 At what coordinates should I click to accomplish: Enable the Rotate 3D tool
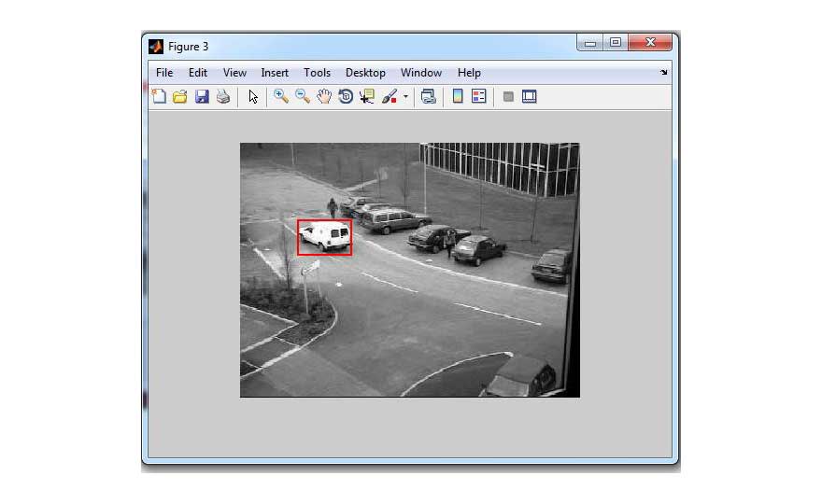point(346,96)
